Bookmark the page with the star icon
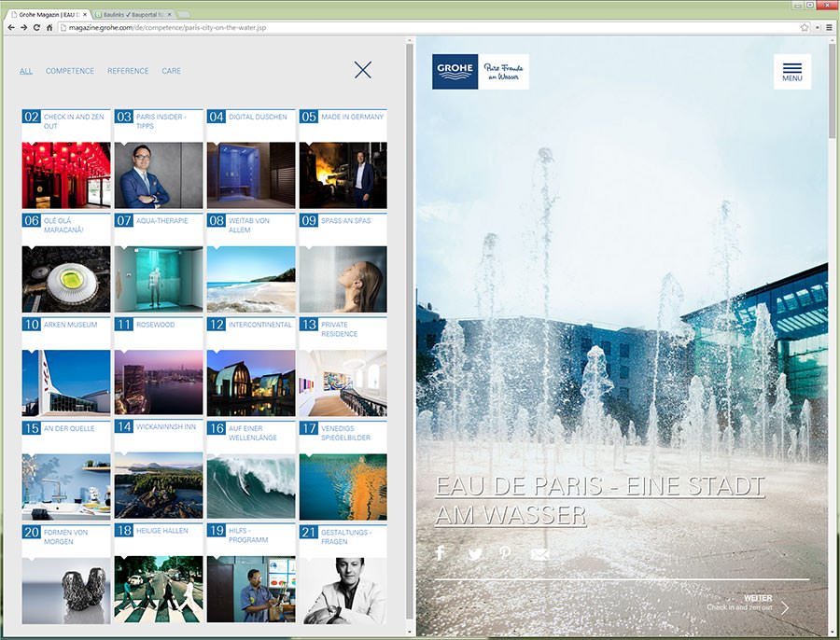840x640 pixels. [x=805, y=27]
